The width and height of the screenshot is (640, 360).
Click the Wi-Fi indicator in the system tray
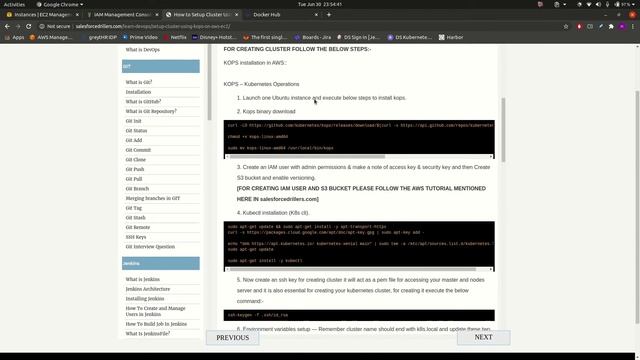[x=589, y=4]
